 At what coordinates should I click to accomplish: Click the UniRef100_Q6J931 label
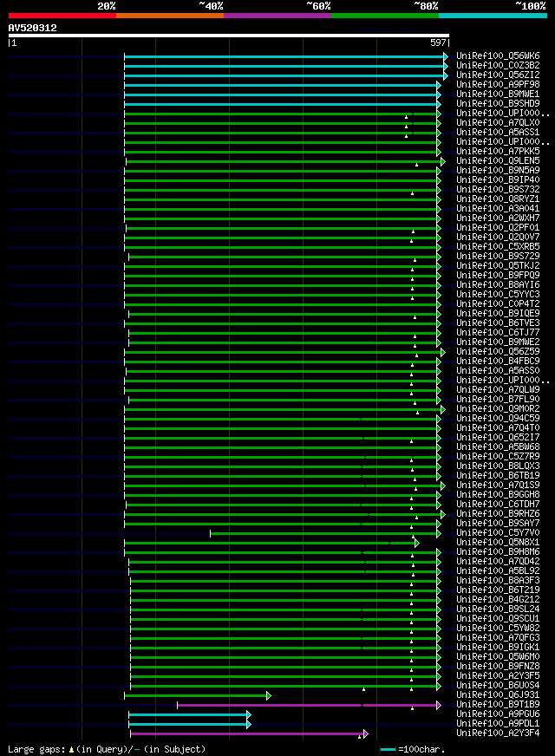point(498,695)
